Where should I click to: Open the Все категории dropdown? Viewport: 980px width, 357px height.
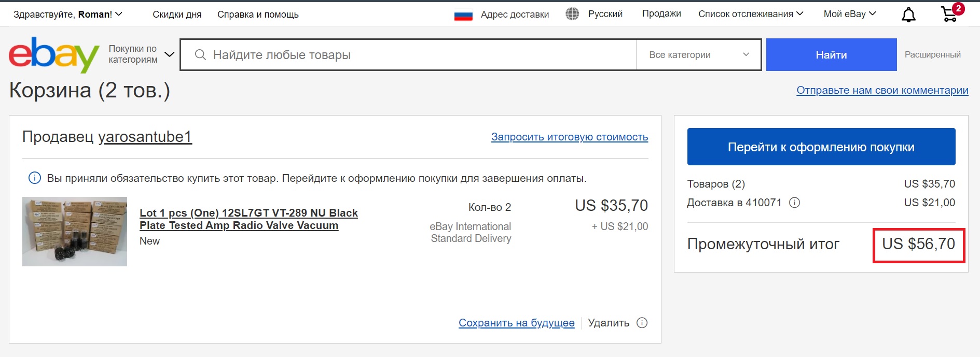click(x=698, y=55)
